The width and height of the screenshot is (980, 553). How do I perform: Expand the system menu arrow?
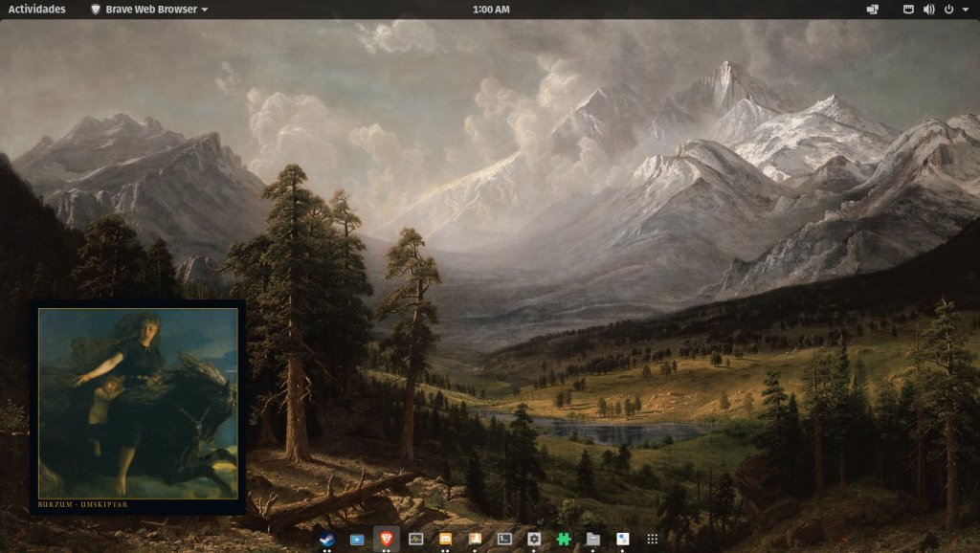[964, 10]
